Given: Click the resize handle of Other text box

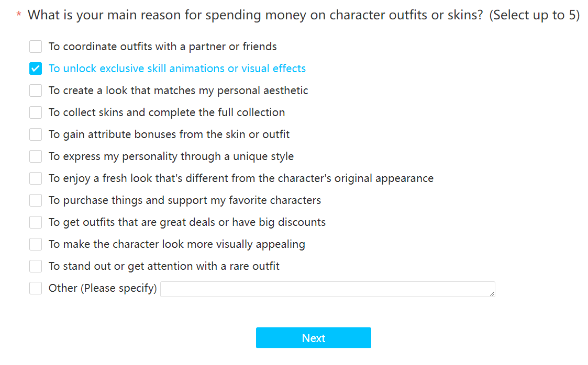Looking at the screenshot, I should pyautogui.click(x=492, y=294).
